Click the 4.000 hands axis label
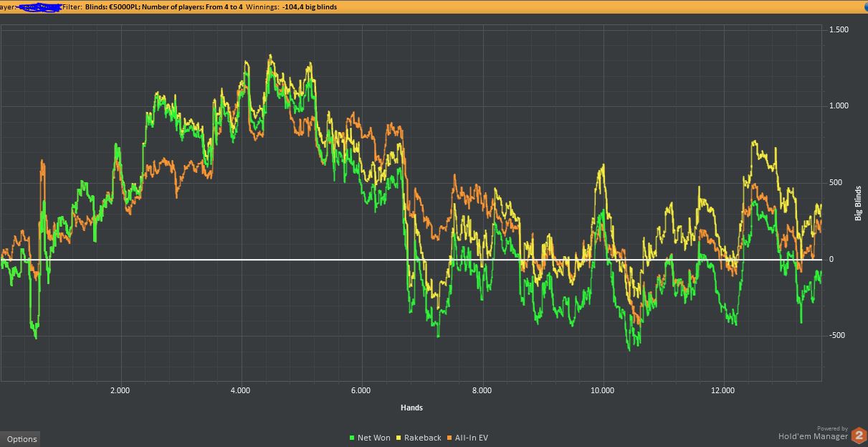The height and width of the screenshot is (447, 868). click(x=240, y=391)
